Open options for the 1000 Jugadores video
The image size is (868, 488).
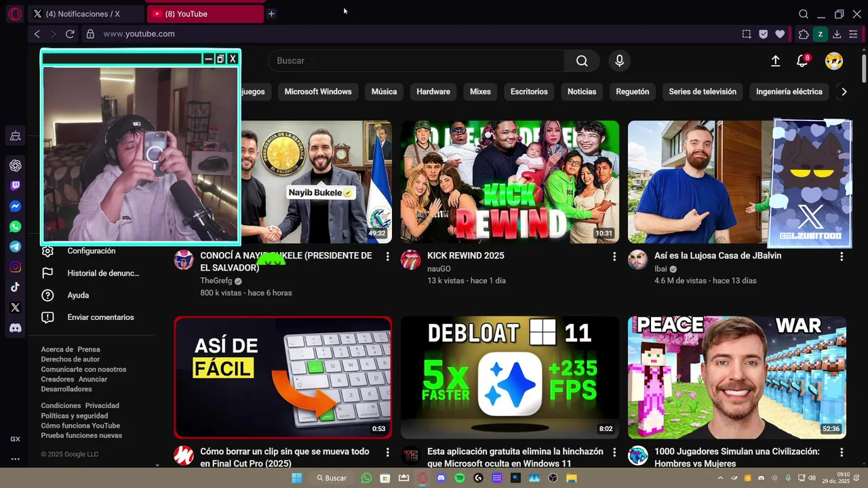coord(842,452)
